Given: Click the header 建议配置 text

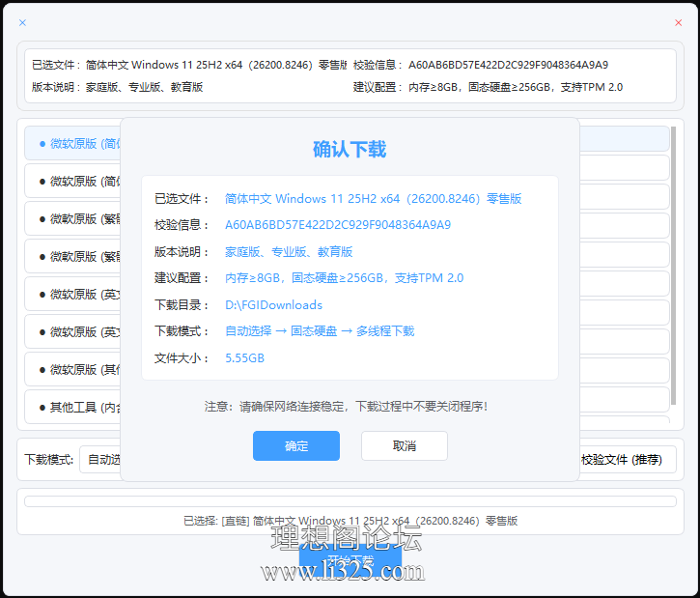Looking at the screenshot, I should tap(516, 87).
